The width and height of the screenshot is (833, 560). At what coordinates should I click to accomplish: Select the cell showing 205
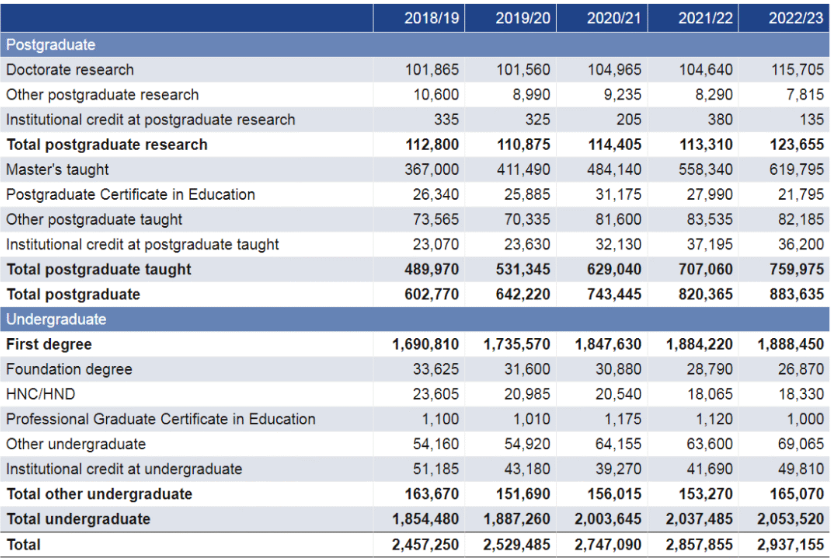[x=629, y=120]
